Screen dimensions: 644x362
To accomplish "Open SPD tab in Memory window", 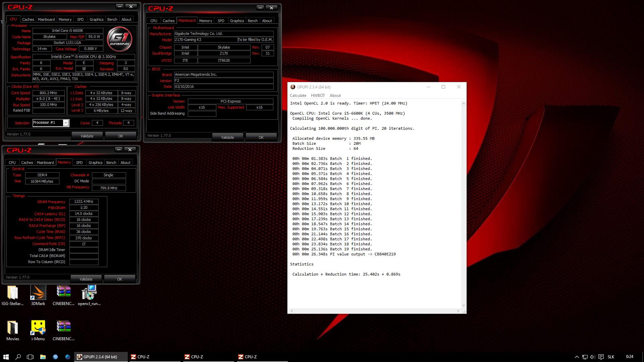I will point(79,163).
